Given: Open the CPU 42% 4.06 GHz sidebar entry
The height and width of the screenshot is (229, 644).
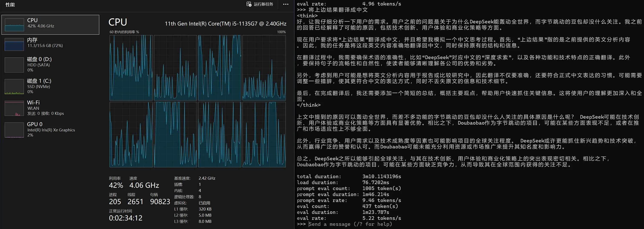Looking at the screenshot, I should point(50,25).
